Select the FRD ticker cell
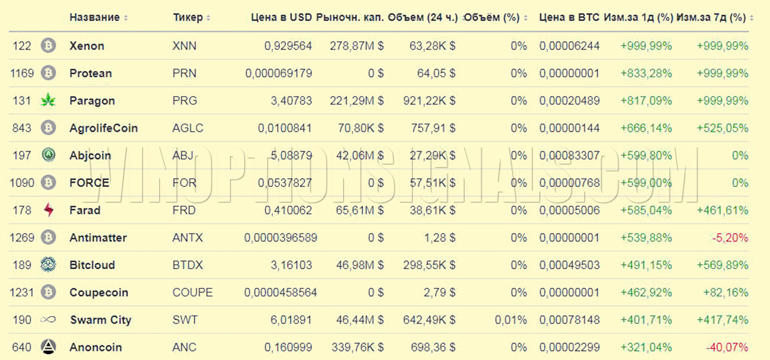Image resolution: width=770 pixels, height=360 pixels. pos(184,211)
